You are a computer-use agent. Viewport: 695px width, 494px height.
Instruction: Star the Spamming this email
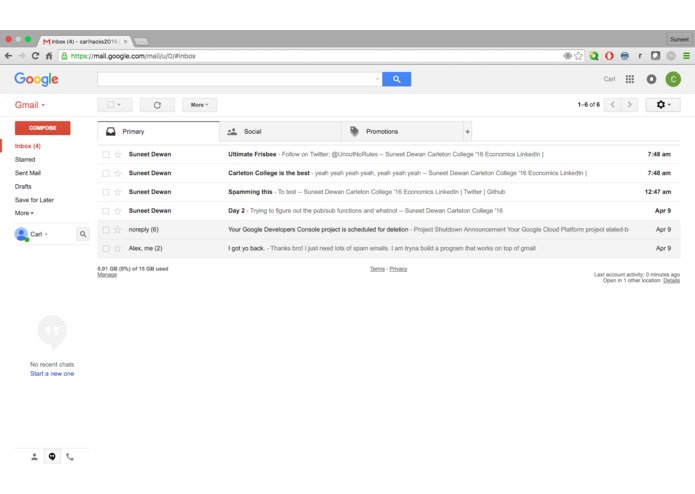click(x=118, y=192)
